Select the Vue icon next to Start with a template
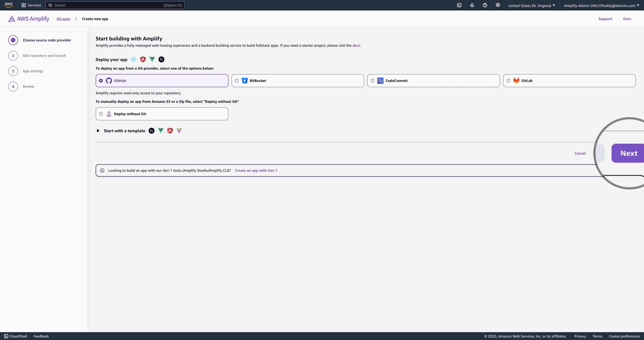The width and height of the screenshot is (644, 340). click(x=160, y=131)
